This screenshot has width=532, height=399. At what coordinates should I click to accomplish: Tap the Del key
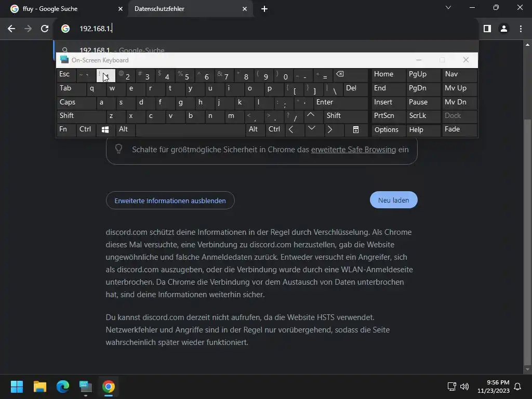(x=355, y=89)
